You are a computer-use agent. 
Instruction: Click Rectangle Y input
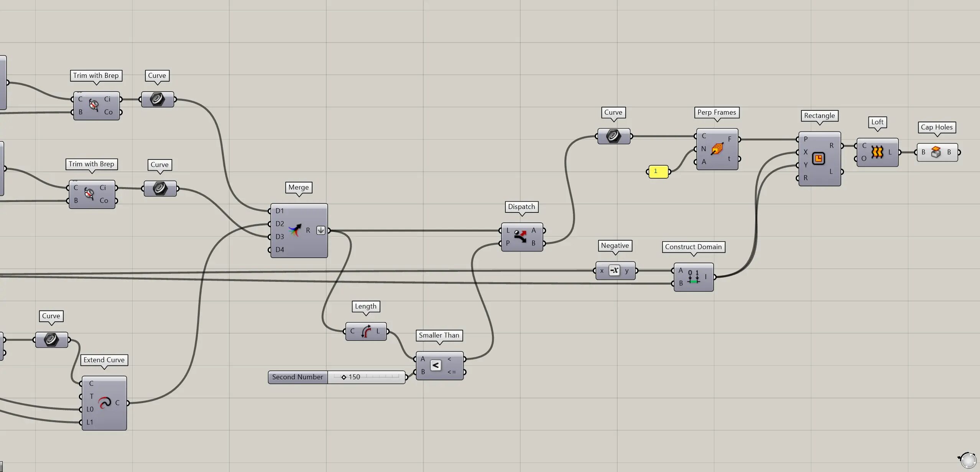point(806,165)
